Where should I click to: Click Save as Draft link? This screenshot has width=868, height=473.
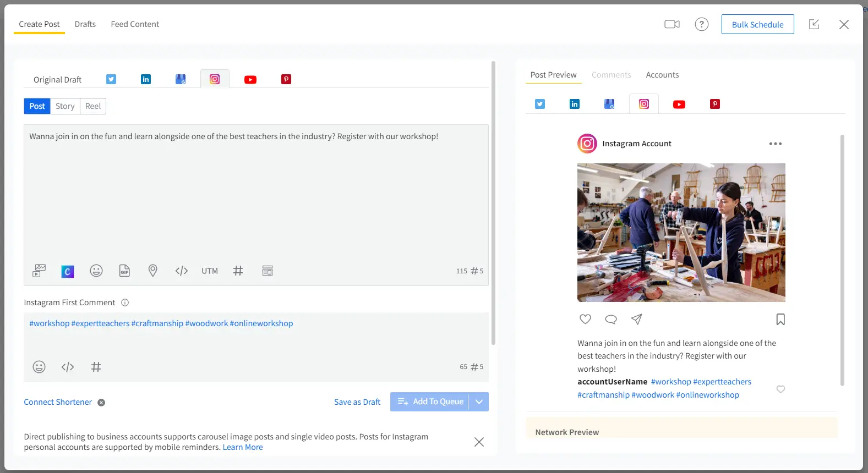357,402
